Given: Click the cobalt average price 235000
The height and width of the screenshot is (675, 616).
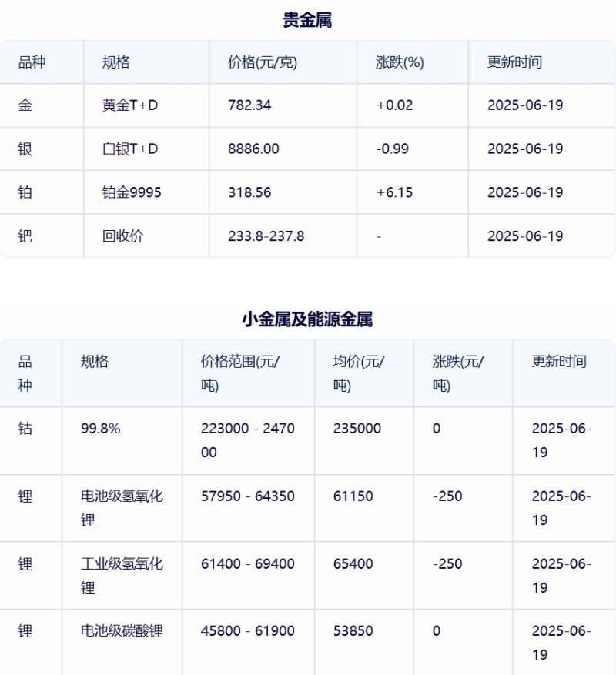Looking at the screenshot, I should (x=357, y=429).
